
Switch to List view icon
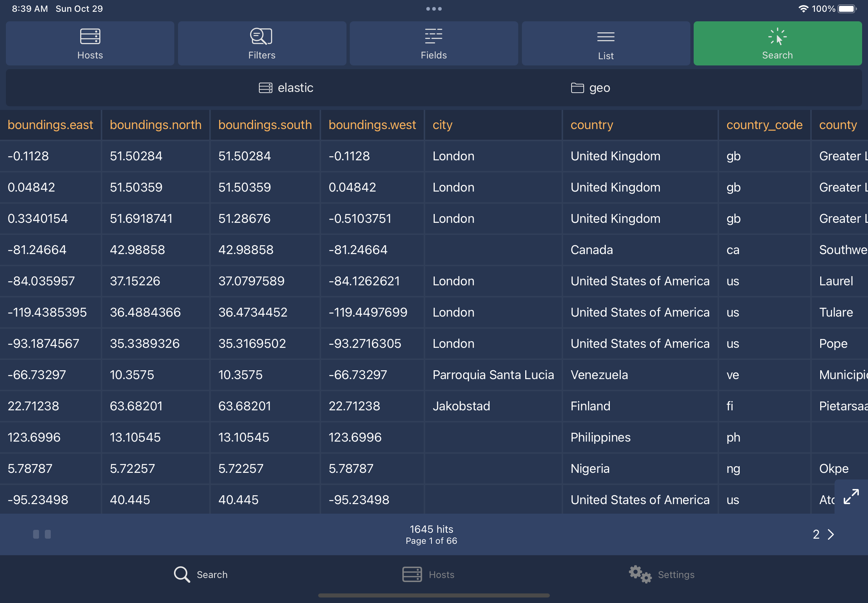[605, 37]
